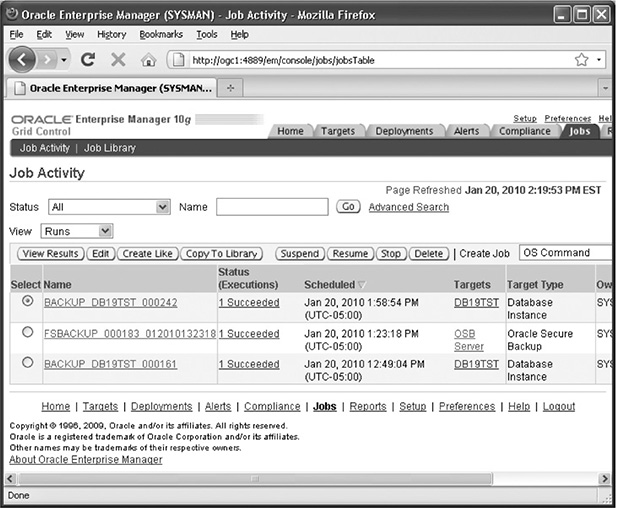Open the Bookmarks menu
This screenshot has width=618, height=508.
[161, 34]
